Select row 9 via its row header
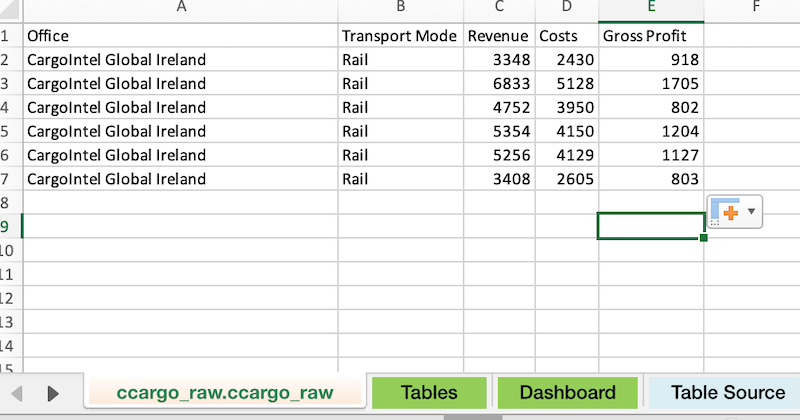The width and height of the screenshot is (800, 420). click(8, 227)
